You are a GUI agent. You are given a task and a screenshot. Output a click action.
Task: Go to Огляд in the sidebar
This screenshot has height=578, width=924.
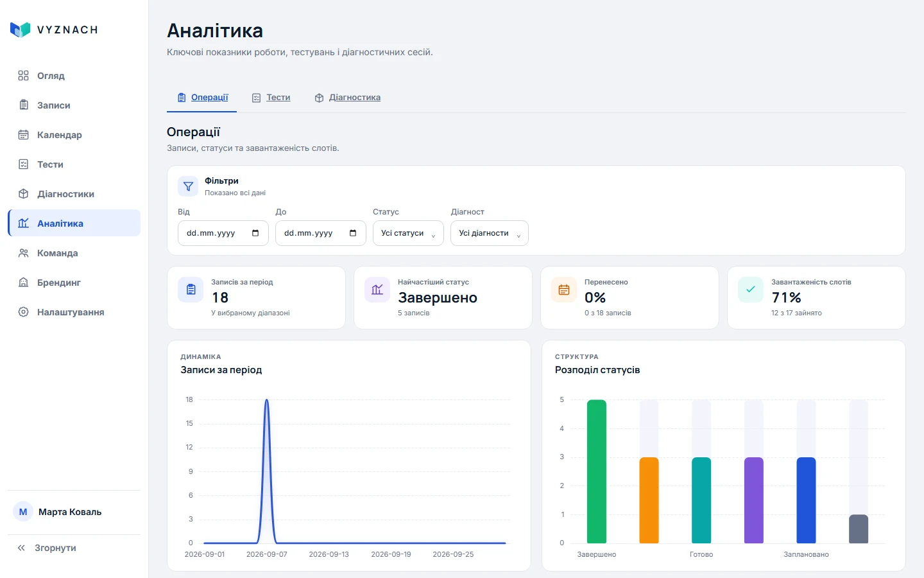[x=74, y=76]
